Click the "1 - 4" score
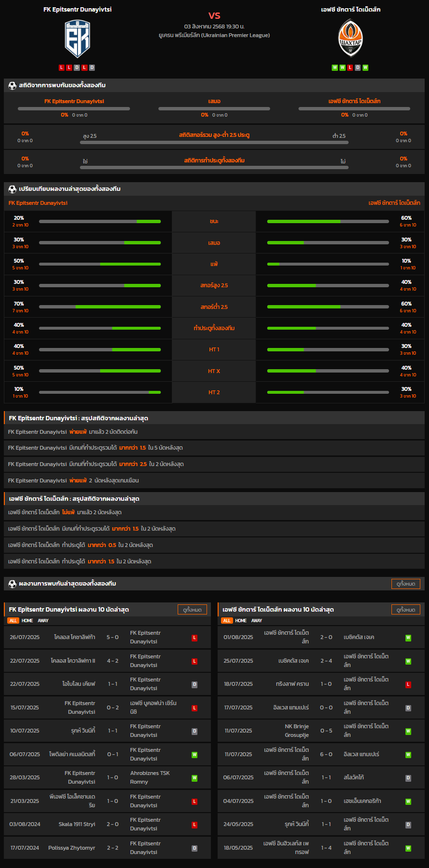 pos(326,848)
